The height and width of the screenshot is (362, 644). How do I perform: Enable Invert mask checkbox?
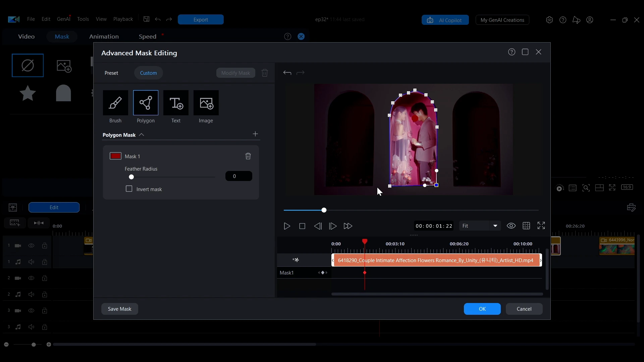129,189
